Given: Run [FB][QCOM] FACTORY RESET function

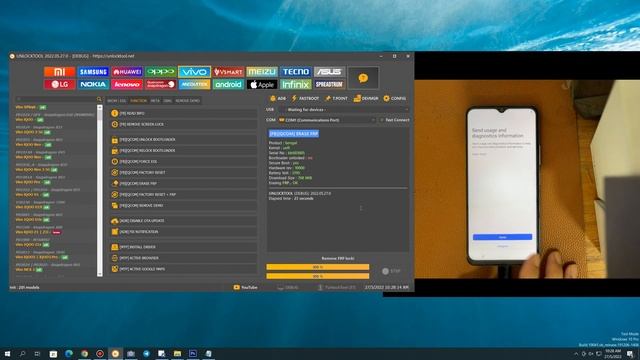Looking at the screenshot, I should (183, 173).
